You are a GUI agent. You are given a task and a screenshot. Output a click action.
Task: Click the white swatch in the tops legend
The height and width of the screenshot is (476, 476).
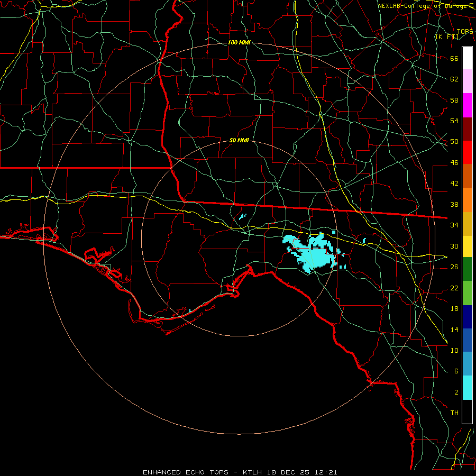tap(467, 58)
